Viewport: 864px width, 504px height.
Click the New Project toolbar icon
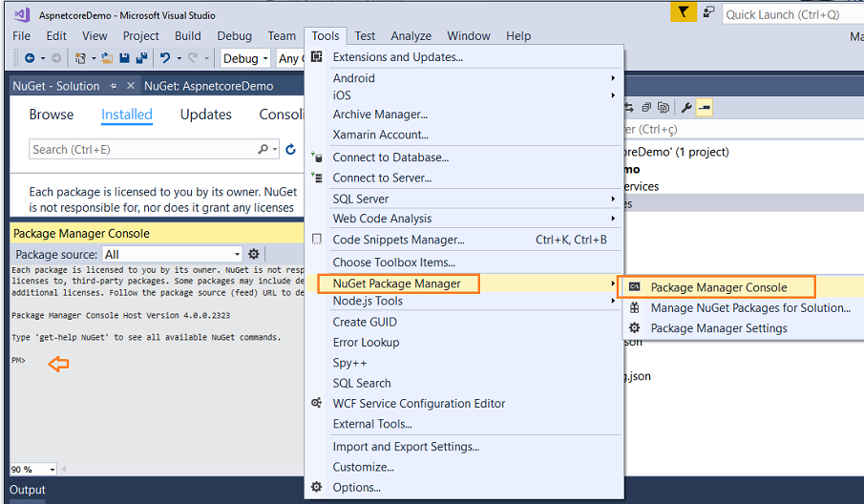tap(80, 58)
